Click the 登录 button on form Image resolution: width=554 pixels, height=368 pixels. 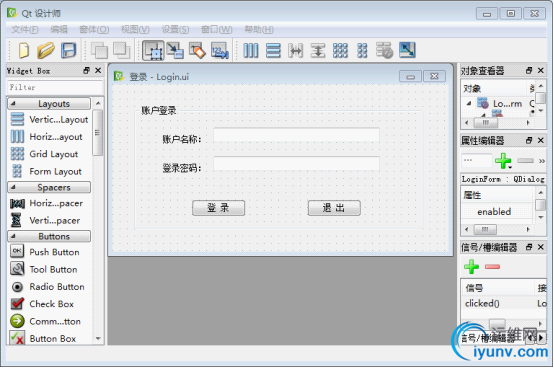pyautogui.click(x=218, y=208)
